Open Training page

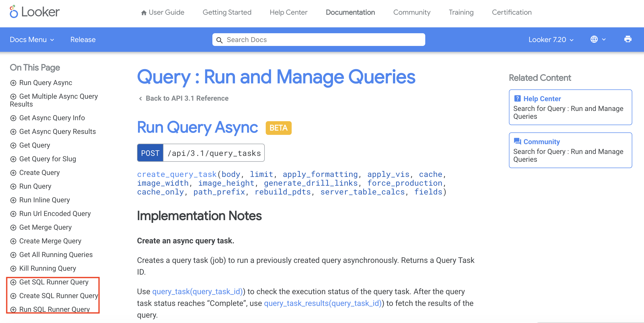tap(461, 12)
